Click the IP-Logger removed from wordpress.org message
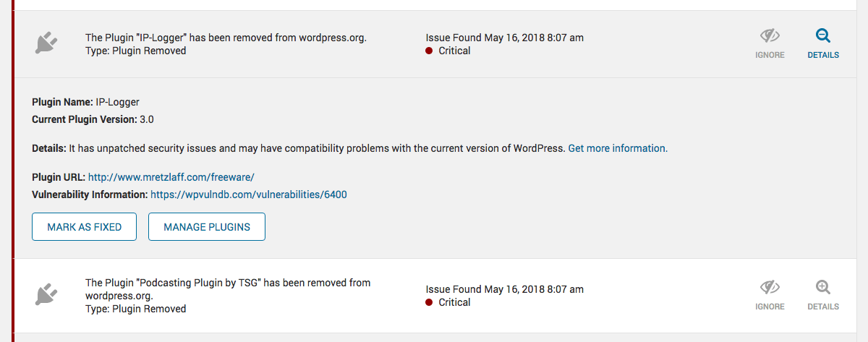Viewport: 868px width, 342px height. [226, 38]
